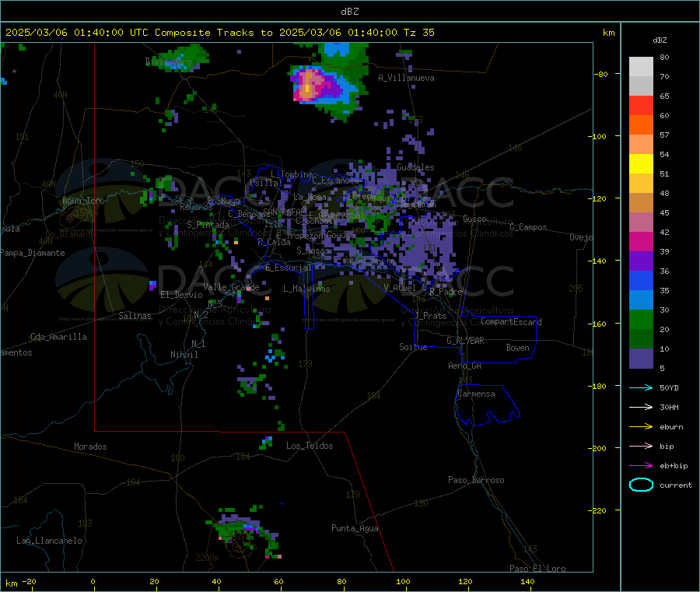Click the Paso_Barroso map label
The width and height of the screenshot is (700, 592).
(x=476, y=480)
